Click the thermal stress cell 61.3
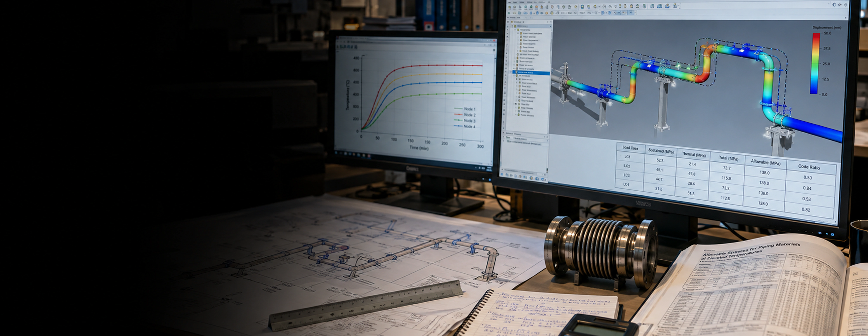This screenshot has height=336, width=868. pyautogui.click(x=691, y=193)
